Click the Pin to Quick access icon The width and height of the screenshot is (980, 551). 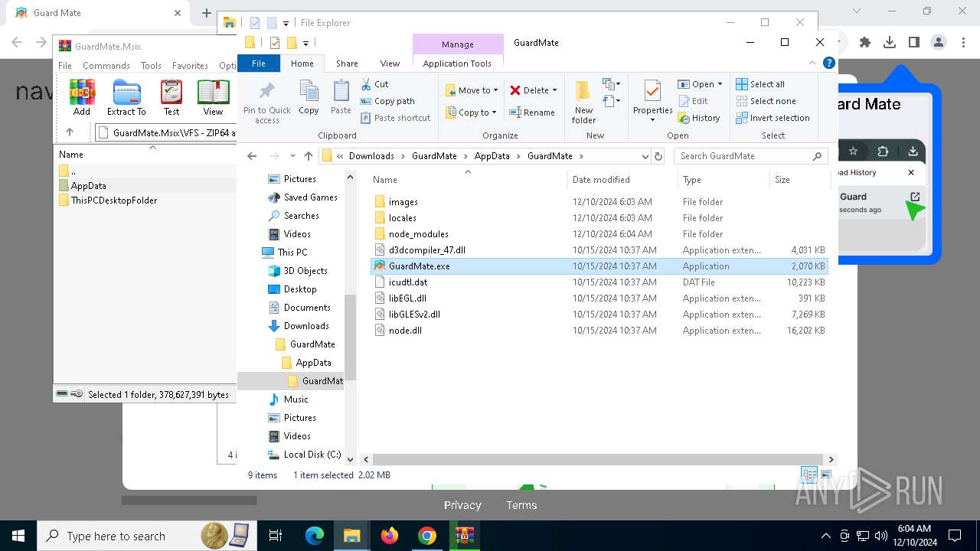click(266, 102)
